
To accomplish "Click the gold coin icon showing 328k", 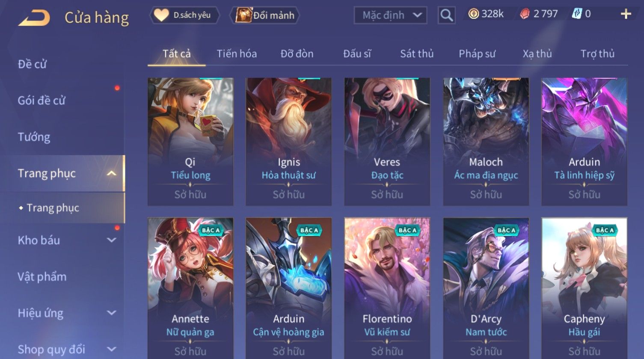I will pos(473,14).
